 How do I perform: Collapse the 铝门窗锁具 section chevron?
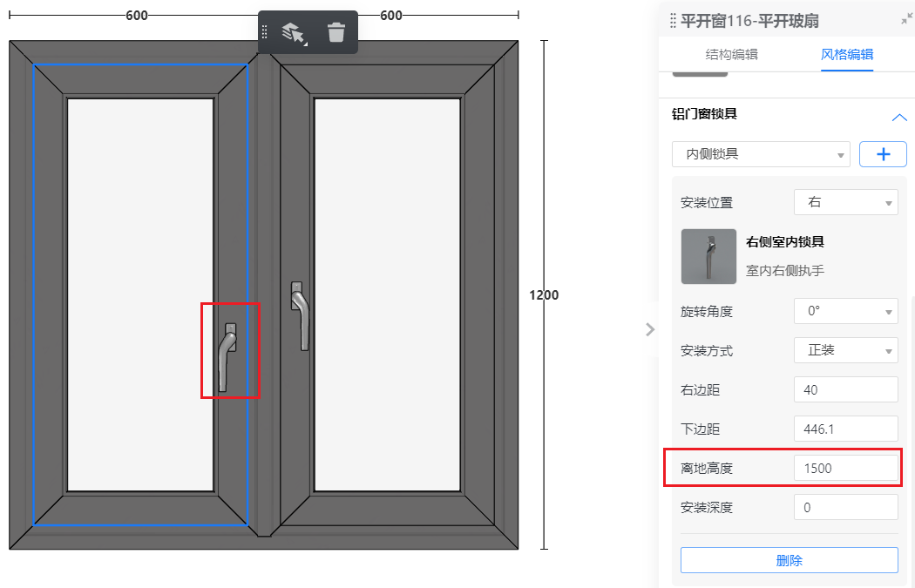pyautogui.click(x=899, y=118)
